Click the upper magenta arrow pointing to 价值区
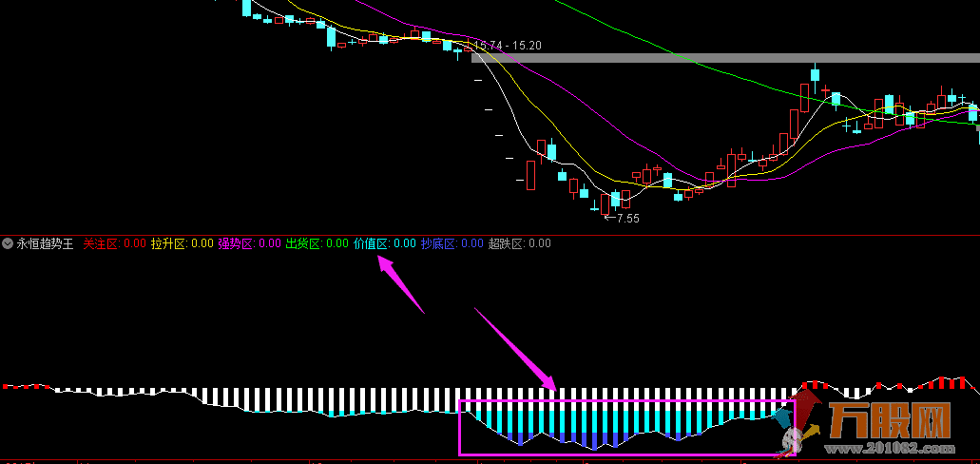The height and width of the screenshot is (464, 980). coord(399,283)
